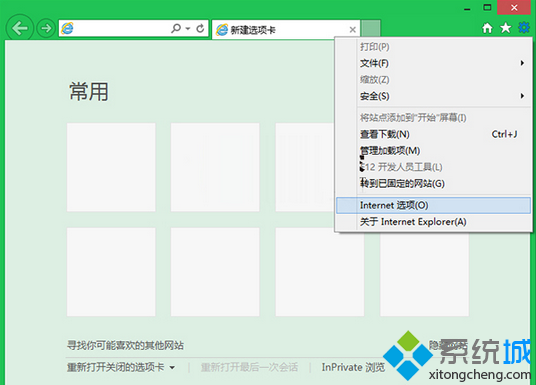Open the third tile in bottom row

320,272
